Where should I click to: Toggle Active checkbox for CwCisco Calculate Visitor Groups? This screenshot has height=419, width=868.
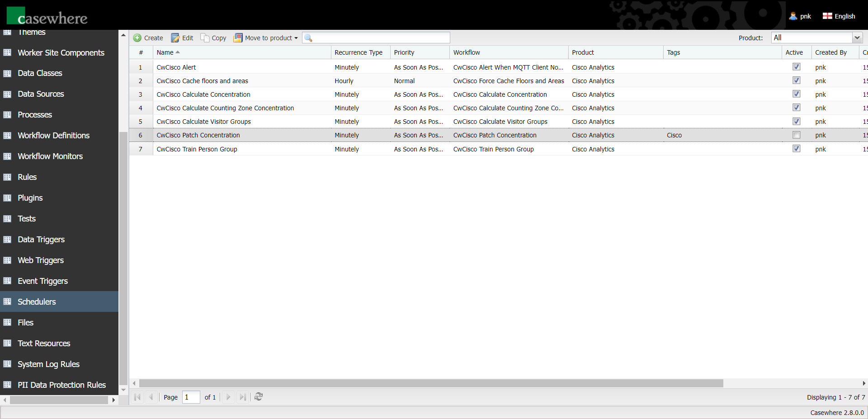tap(797, 121)
